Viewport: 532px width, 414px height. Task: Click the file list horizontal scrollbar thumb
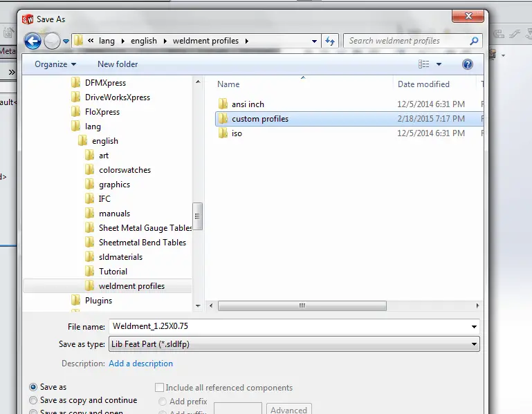click(302, 306)
